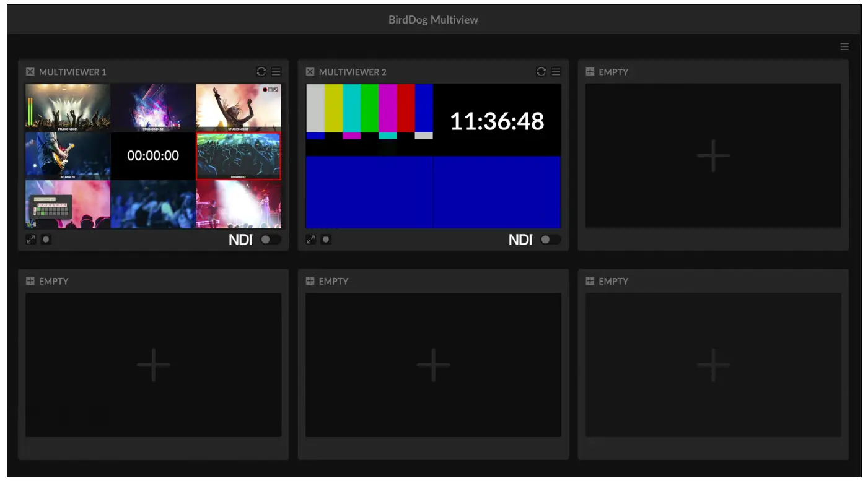
Task: Click the EMPTY label of the bottom-middle slot
Action: [x=333, y=281]
